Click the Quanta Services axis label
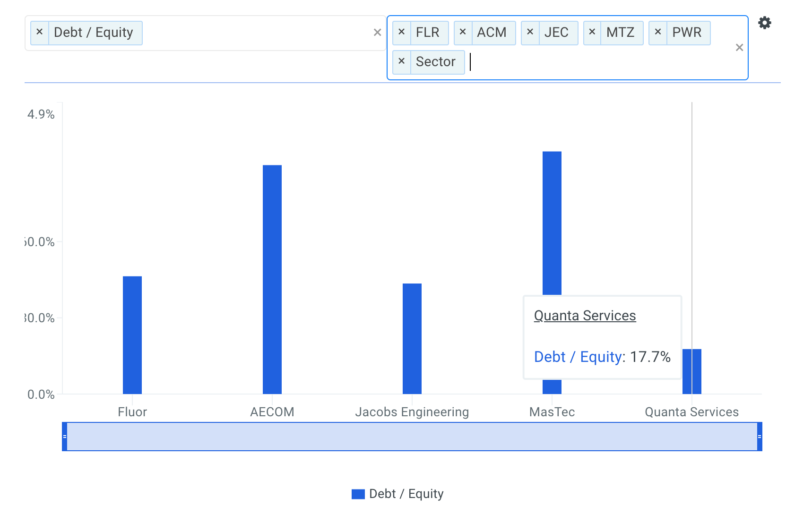Image resolution: width=812 pixels, height=515 pixels. 692,412
